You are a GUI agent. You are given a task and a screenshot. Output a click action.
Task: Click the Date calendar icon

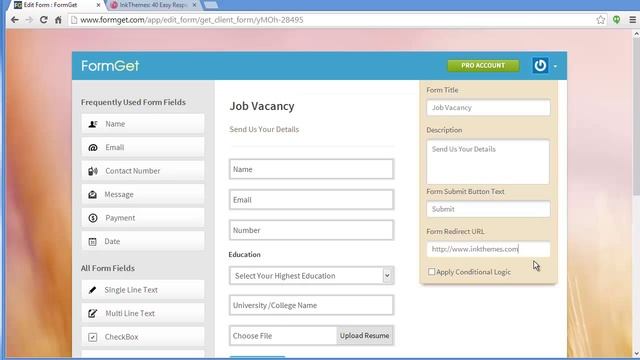[x=93, y=242]
